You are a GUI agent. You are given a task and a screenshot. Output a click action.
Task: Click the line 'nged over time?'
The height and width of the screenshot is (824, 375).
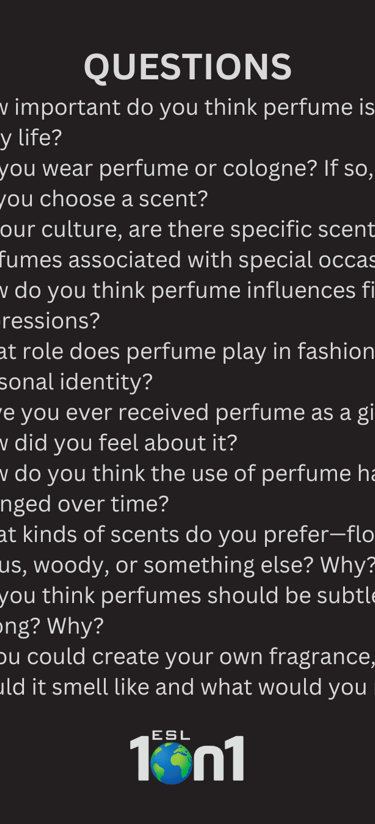(85, 504)
